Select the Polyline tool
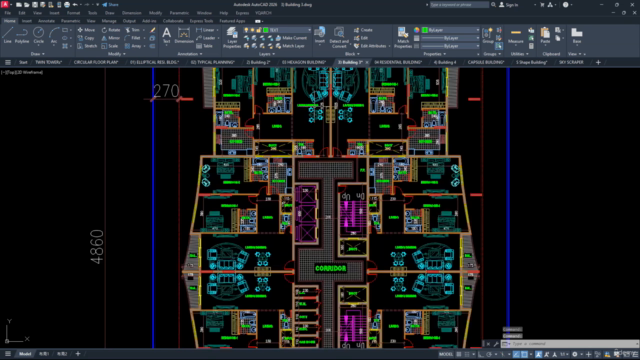Viewport: 640px width, 360px height. point(22,35)
